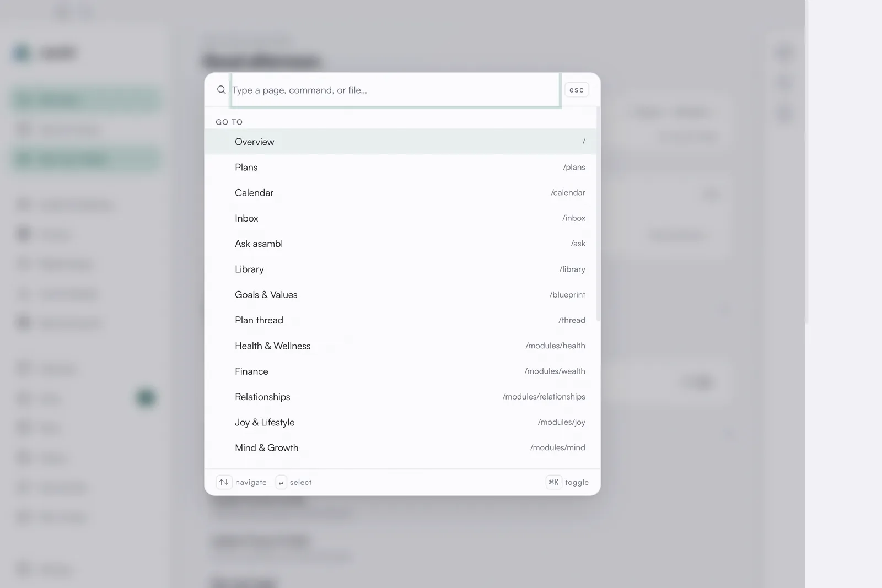
Task: Click the search magnifier icon in palette
Action: click(x=221, y=90)
